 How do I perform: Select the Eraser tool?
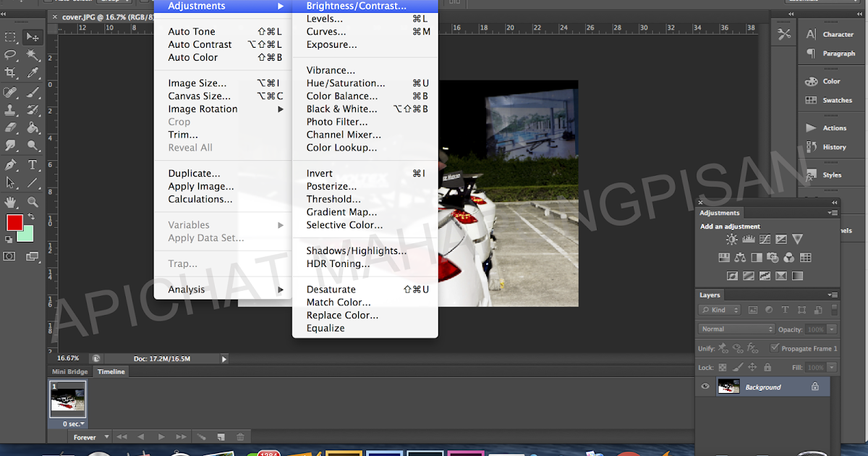[x=10, y=127]
